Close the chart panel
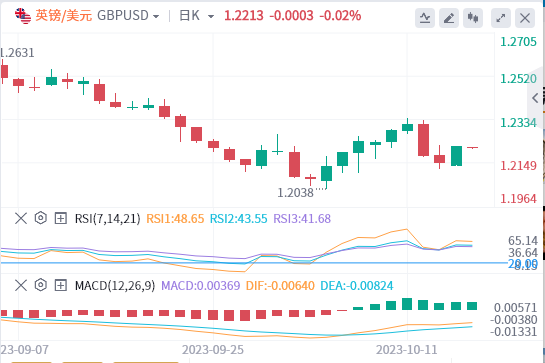This screenshot has height=363, width=545. click(x=525, y=18)
